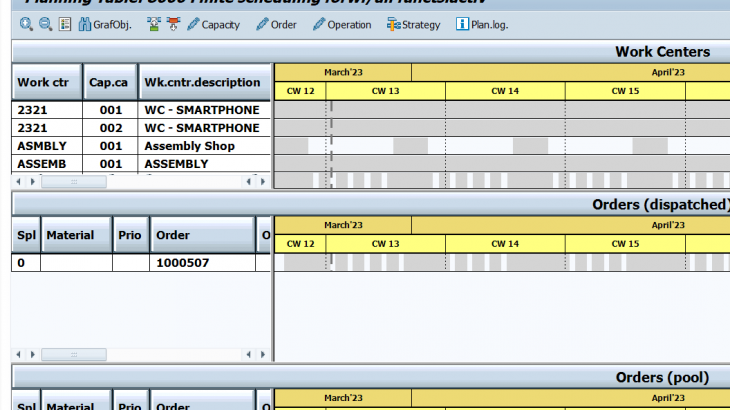The width and height of the screenshot is (730, 410).
Task: Click Material column header in dispatched orders
Action: (x=77, y=235)
